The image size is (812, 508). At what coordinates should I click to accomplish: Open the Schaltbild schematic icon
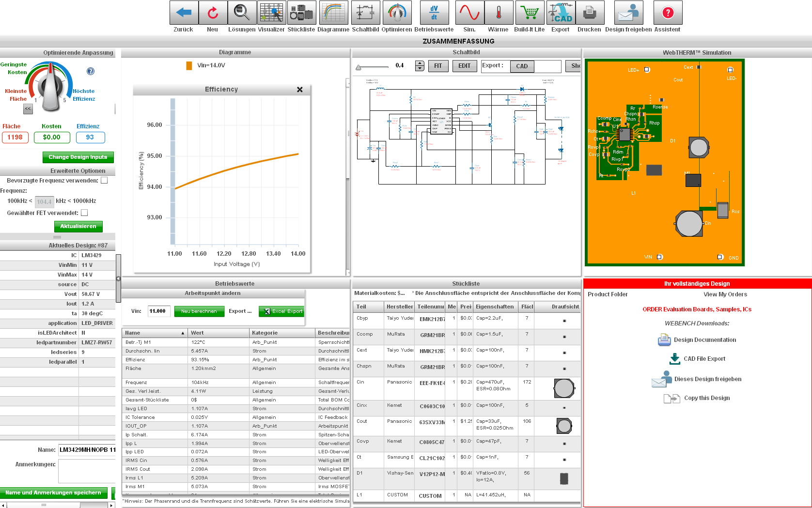[365, 13]
